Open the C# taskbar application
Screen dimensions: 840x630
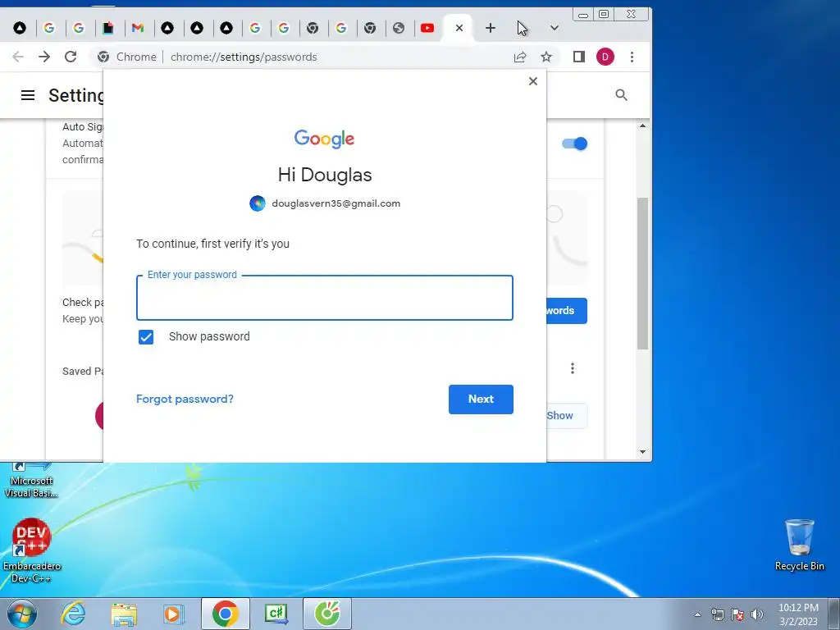click(276, 614)
